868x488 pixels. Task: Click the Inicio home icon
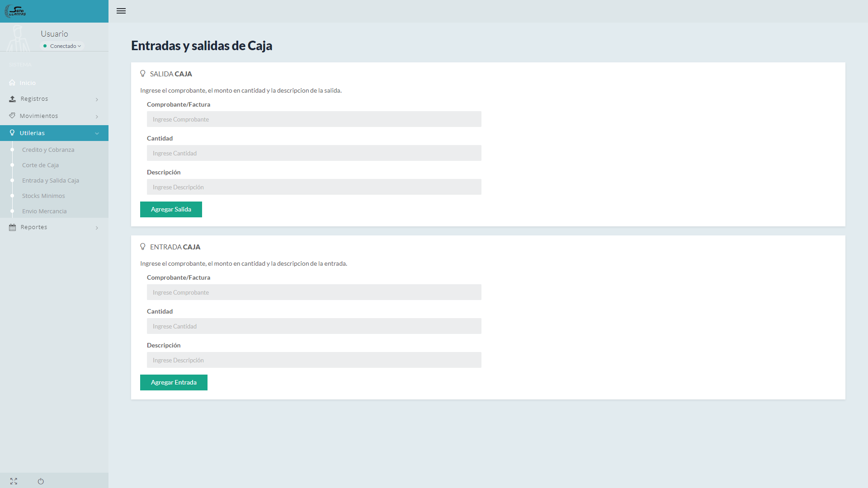point(12,83)
